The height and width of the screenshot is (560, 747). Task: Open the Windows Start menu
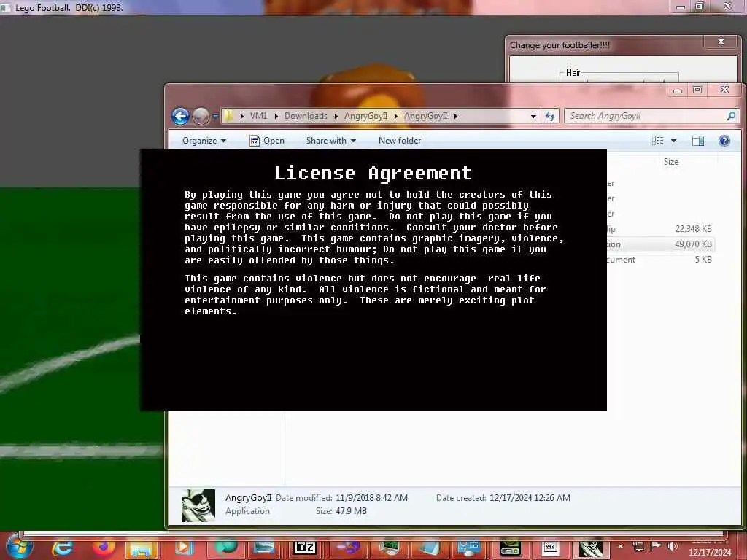pos(20,547)
